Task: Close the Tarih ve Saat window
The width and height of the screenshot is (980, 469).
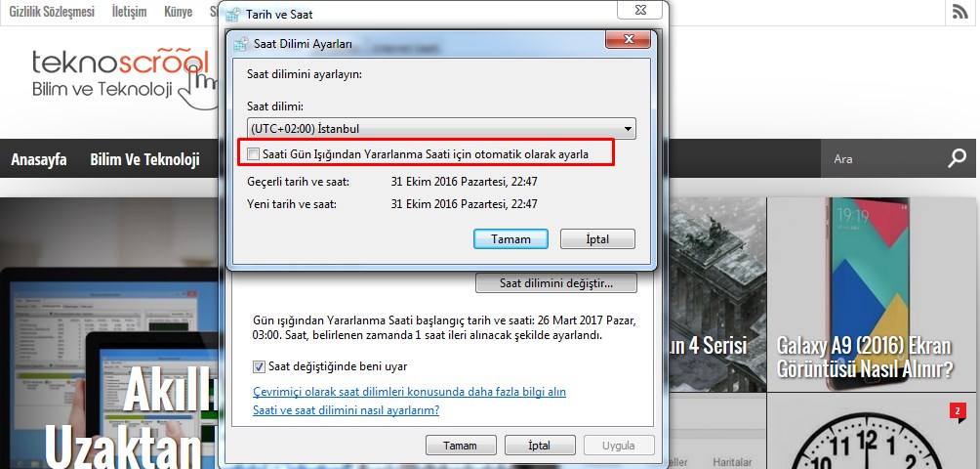Action: click(639, 10)
